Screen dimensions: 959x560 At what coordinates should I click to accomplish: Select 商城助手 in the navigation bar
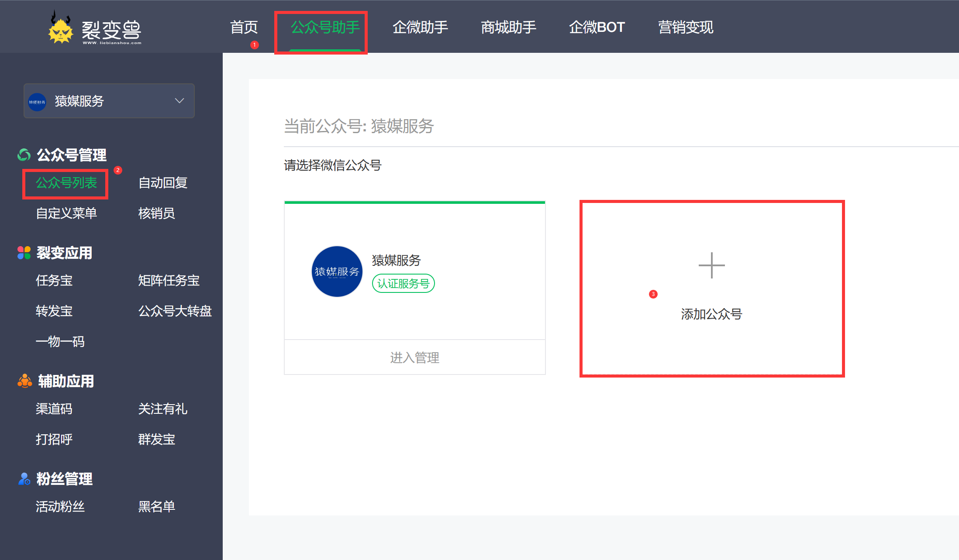tap(508, 27)
